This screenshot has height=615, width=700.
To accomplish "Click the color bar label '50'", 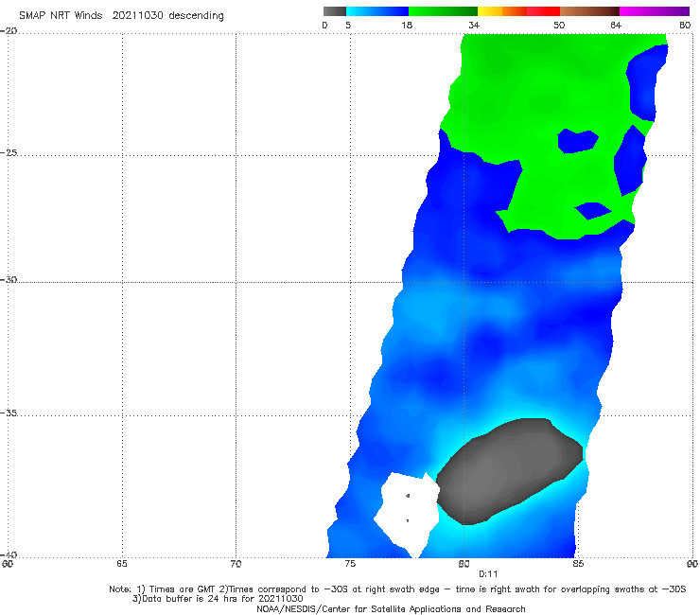I will click(559, 25).
